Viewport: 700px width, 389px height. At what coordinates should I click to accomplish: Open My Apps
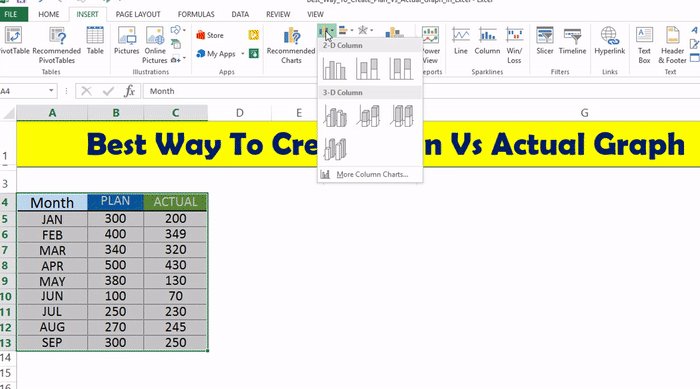click(217, 54)
